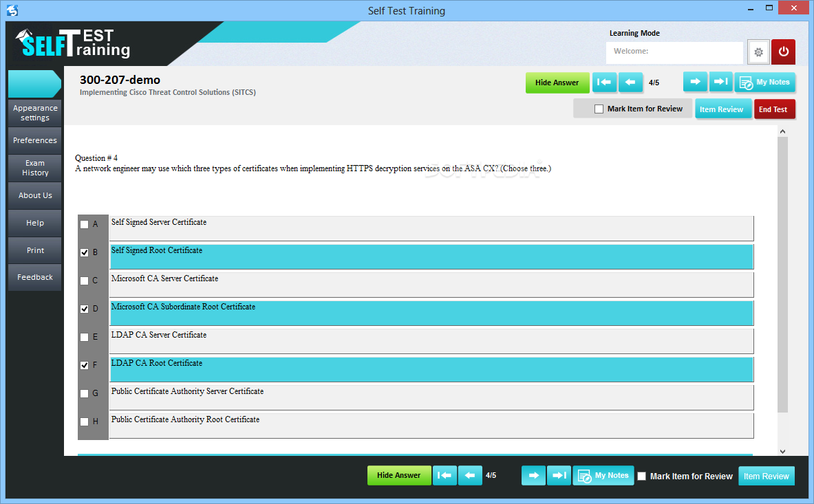Open Preferences in the sidebar
Image resolution: width=814 pixels, height=504 pixels.
coord(35,140)
